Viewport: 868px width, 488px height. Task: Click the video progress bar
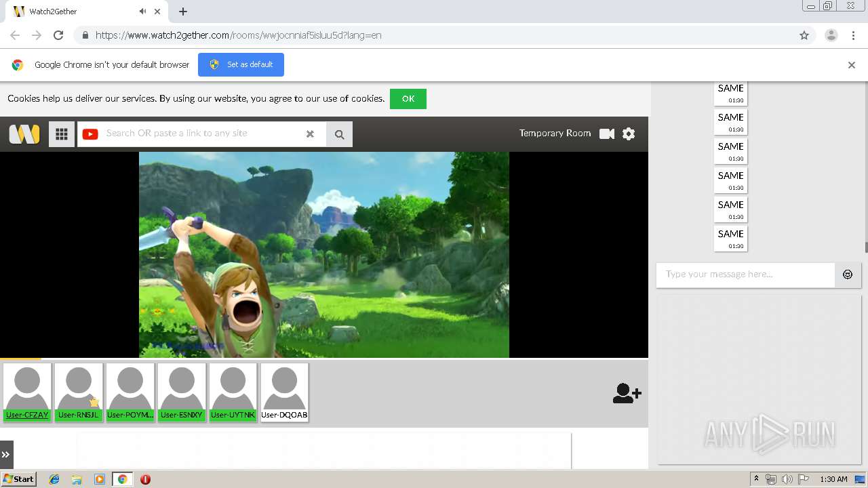(x=324, y=359)
